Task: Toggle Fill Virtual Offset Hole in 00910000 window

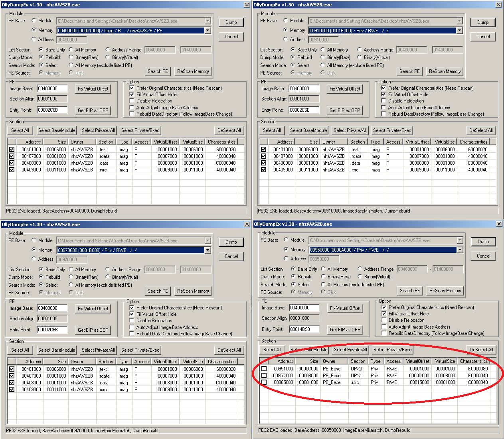Action: click(x=383, y=94)
